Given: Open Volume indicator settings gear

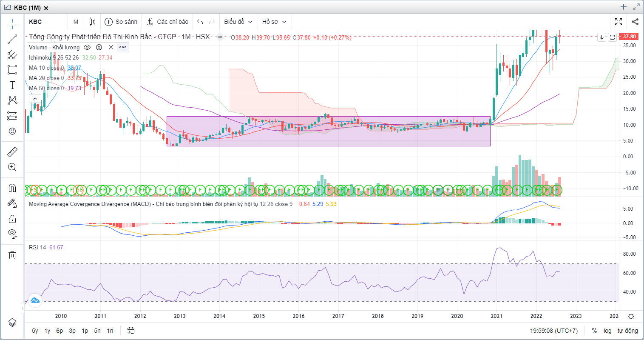Looking at the screenshot, I should click(99, 47).
